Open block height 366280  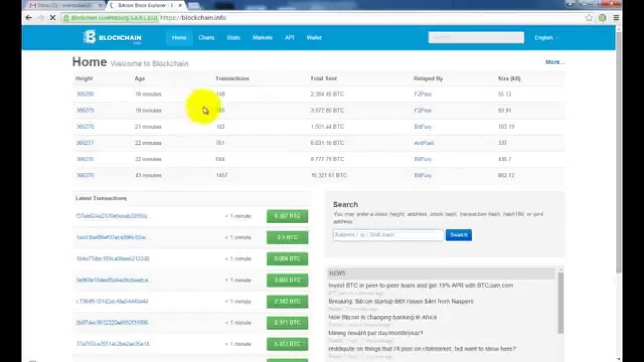click(x=85, y=94)
